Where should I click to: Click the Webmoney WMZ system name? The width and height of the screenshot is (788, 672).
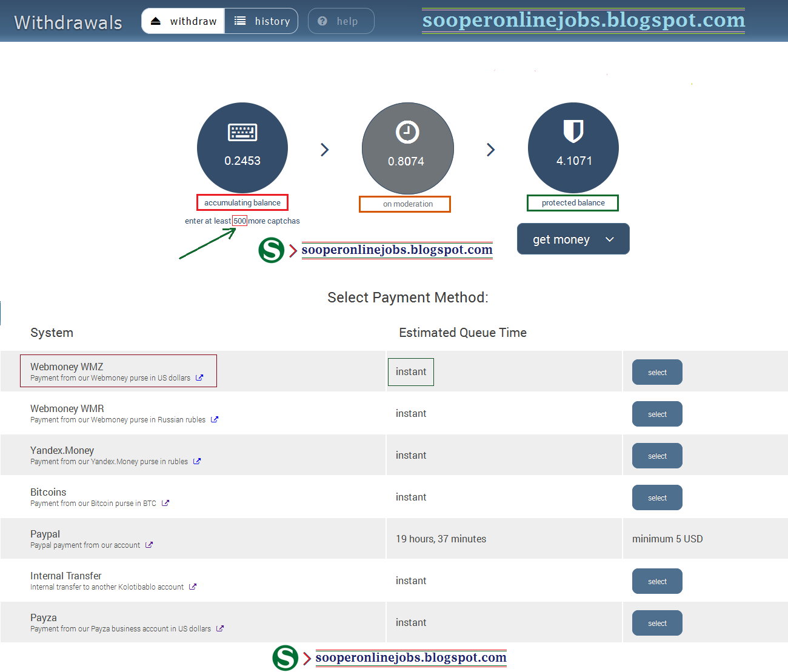click(x=67, y=367)
